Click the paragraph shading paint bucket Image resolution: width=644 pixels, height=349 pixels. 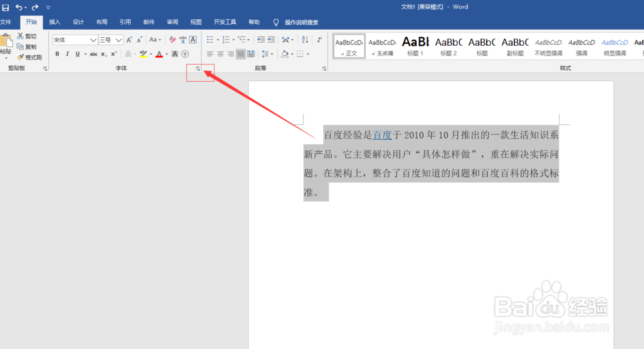point(285,54)
